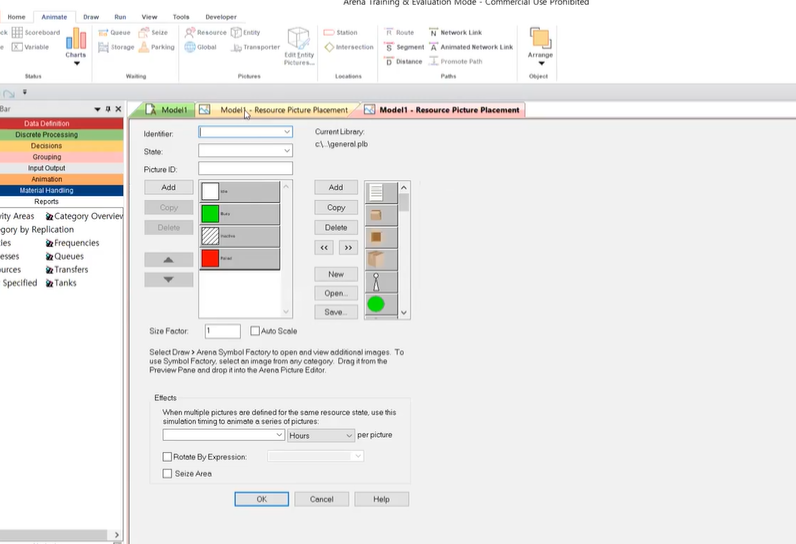
Task: Open the Arrange dropdown arrow
Action: tap(541, 63)
